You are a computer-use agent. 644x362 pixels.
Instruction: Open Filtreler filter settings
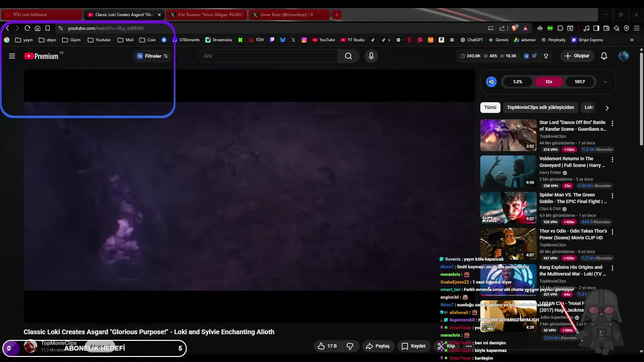click(152, 56)
